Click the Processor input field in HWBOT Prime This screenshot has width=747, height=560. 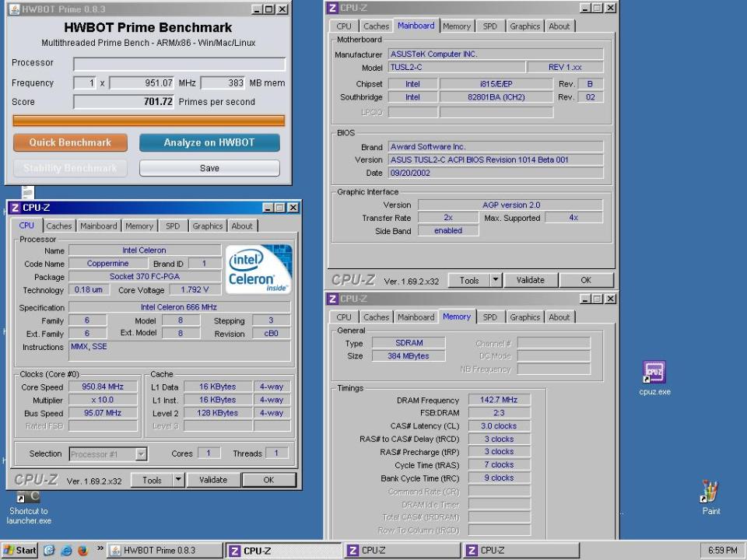click(179, 64)
